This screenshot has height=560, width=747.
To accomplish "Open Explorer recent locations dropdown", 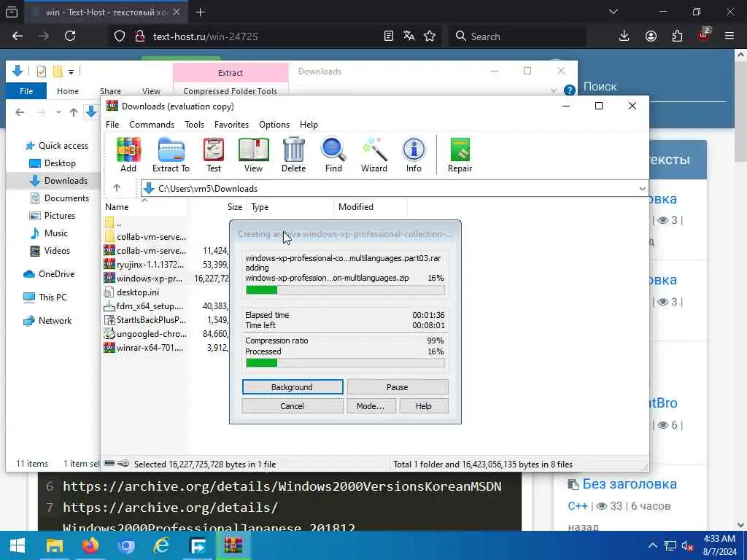I will (x=58, y=112).
